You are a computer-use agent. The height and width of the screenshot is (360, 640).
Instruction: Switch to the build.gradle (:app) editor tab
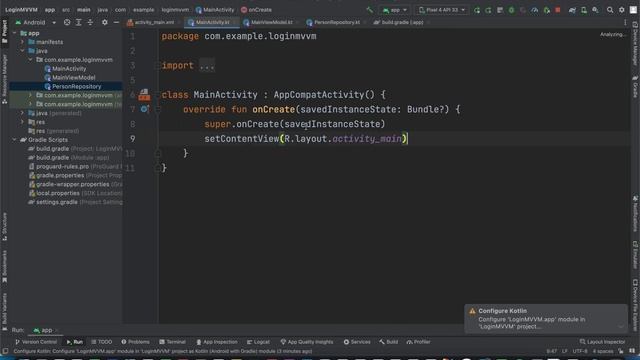pos(401,22)
